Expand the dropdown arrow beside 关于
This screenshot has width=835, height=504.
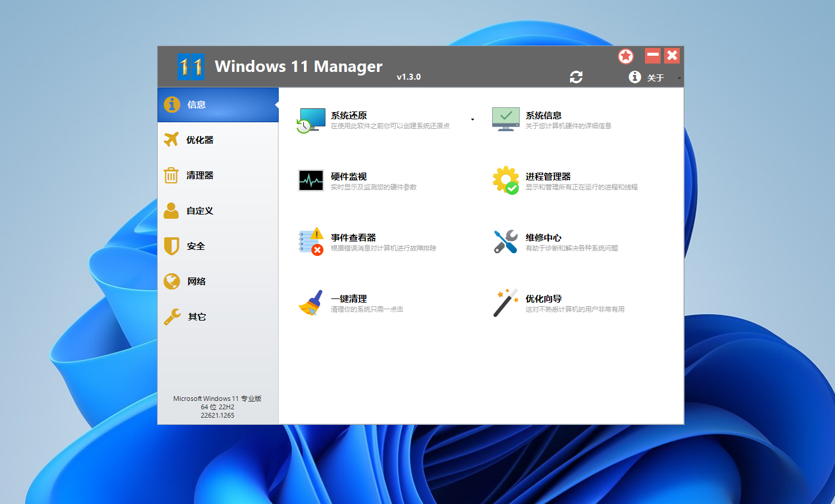tap(679, 78)
